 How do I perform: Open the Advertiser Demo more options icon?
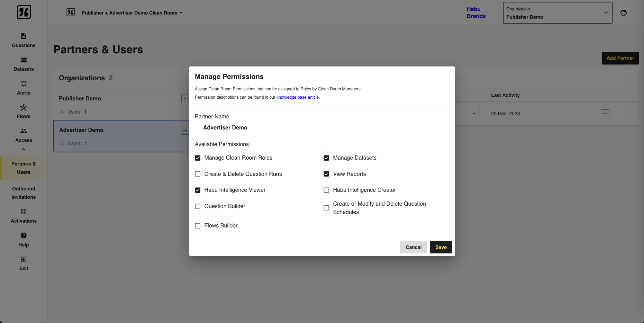pos(185,130)
